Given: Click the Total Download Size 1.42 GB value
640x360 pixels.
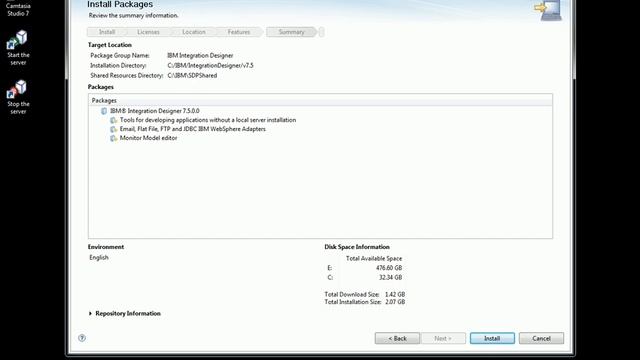Looking at the screenshot, I should click(x=395, y=294).
